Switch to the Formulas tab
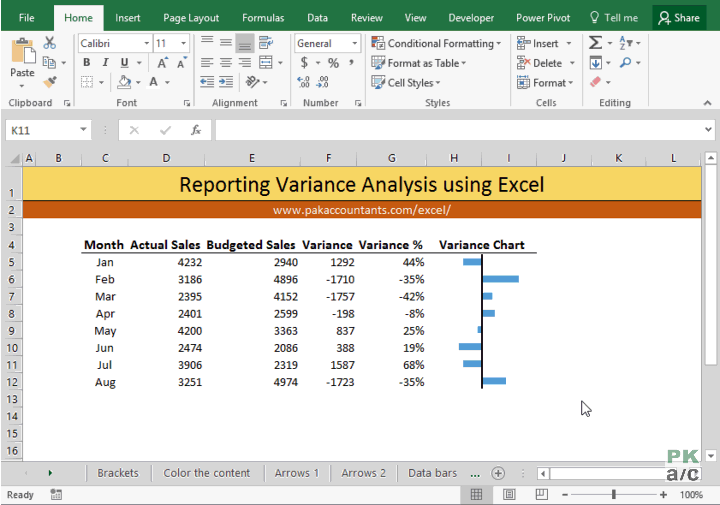720x505 pixels. point(263,18)
